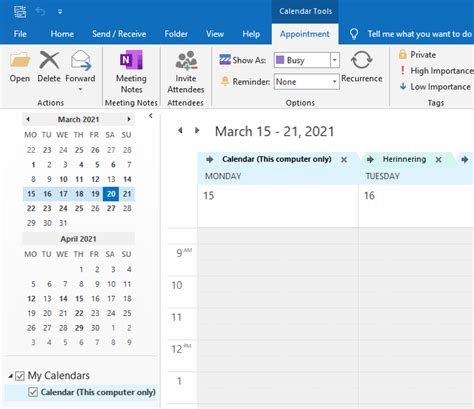Click the purple Busy color swatch
This screenshot has height=409, width=474.
(x=280, y=60)
